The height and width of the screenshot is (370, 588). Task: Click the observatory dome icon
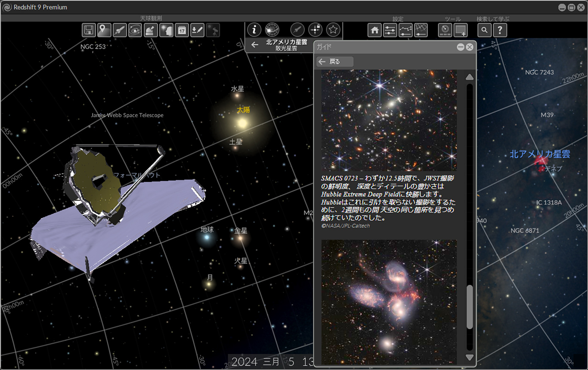[x=151, y=30]
